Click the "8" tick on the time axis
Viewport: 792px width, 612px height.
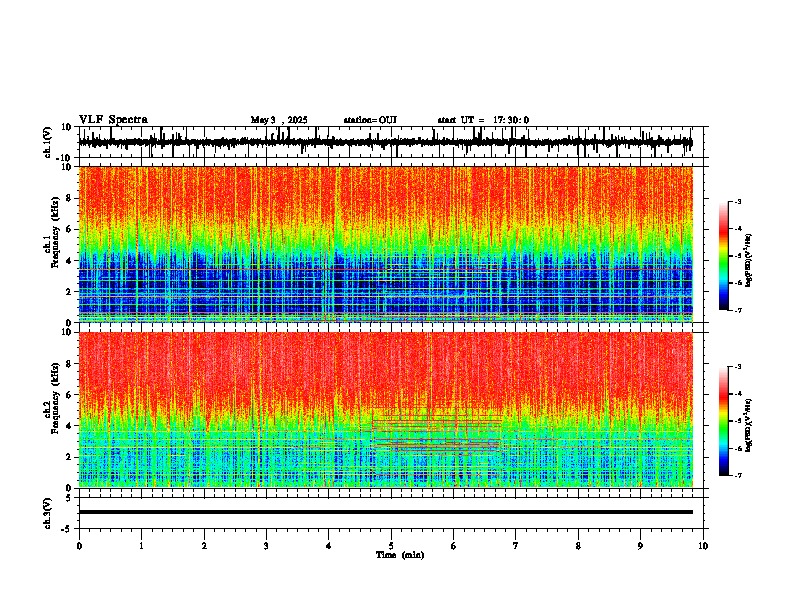[x=578, y=546]
